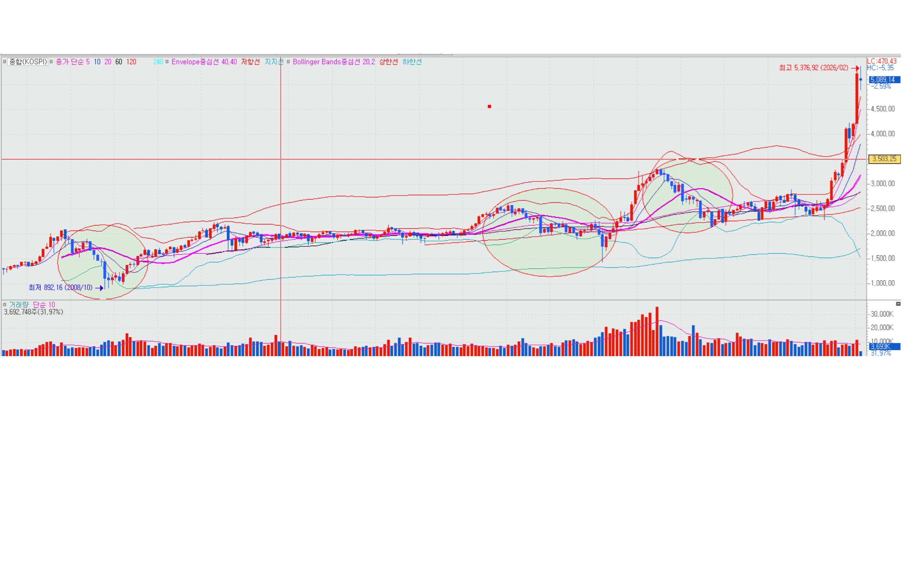924x578 pixels.
Task: Click the Bollinger 하한선 legend label
Action: pyautogui.click(x=412, y=62)
